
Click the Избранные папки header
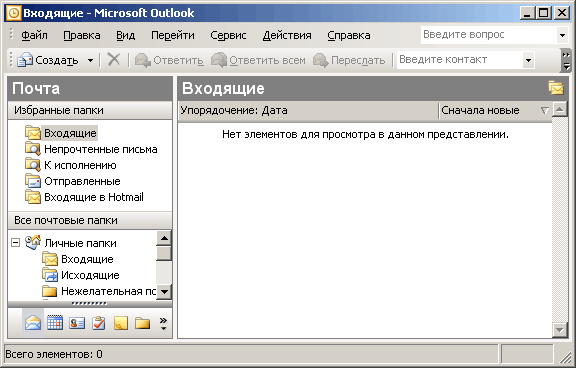pyautogui.click(x=90, y=110)
